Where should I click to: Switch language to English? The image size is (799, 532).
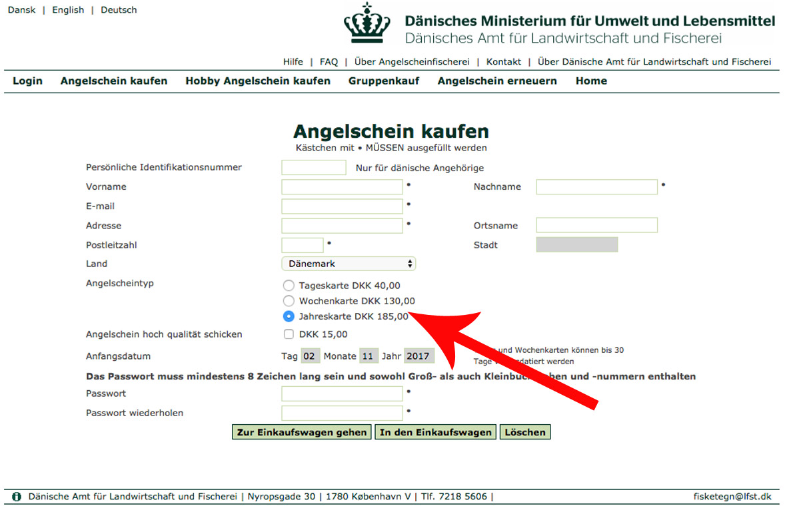(67, 9)
